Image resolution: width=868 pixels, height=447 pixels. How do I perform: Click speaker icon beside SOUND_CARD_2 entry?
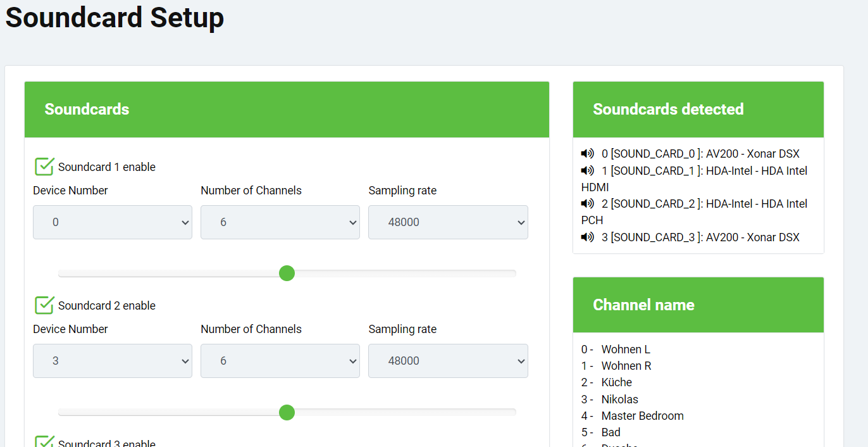pos(587,203)
